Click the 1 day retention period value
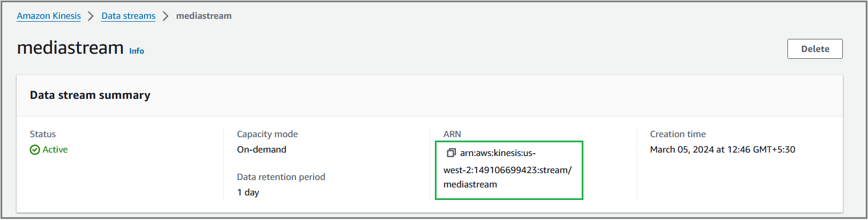 click(x=248, y=193)
